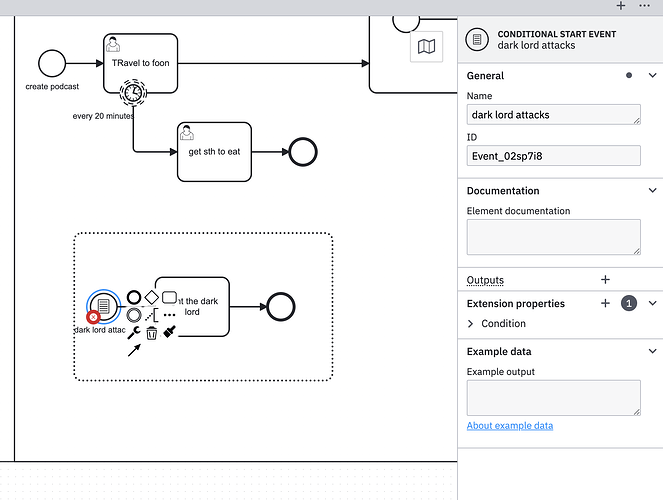Append an end event from context pad
This screenshot has height=500, width=663.
pyautogui.click(x=134, y=297)
